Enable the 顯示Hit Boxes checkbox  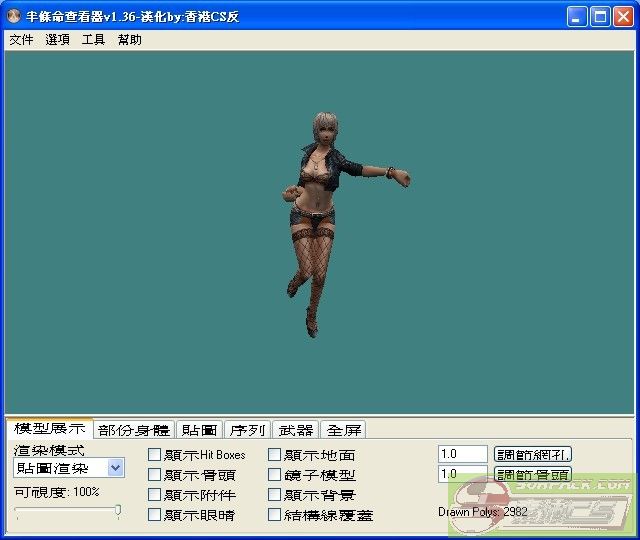pos(154,455)
